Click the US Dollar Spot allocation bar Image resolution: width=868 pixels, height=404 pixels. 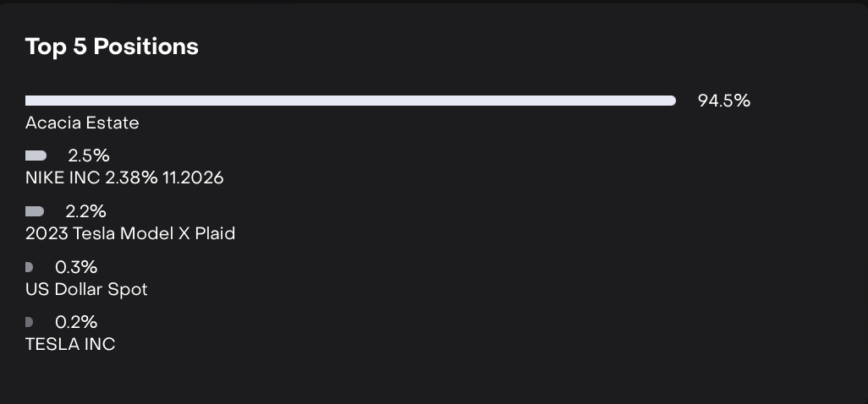click(x=29, y=267)
